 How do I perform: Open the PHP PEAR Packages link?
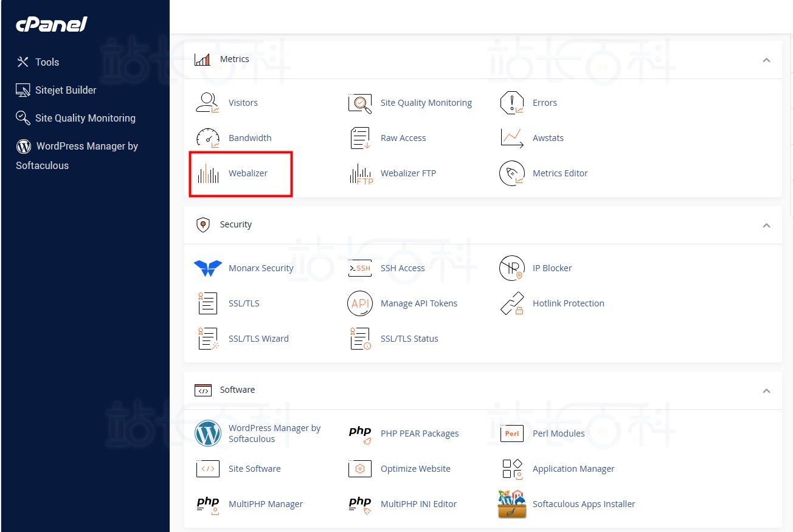pyautogui.click(x=420, y=434)
